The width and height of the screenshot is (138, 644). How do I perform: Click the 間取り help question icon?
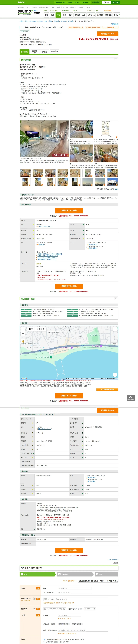tap(83, 225)
